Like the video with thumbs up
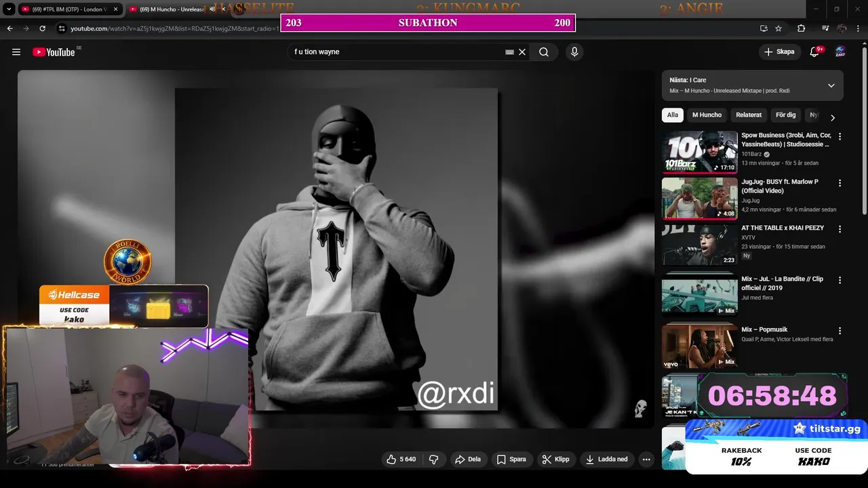Viewport: 868px width, 488px height. coord(401,460)
